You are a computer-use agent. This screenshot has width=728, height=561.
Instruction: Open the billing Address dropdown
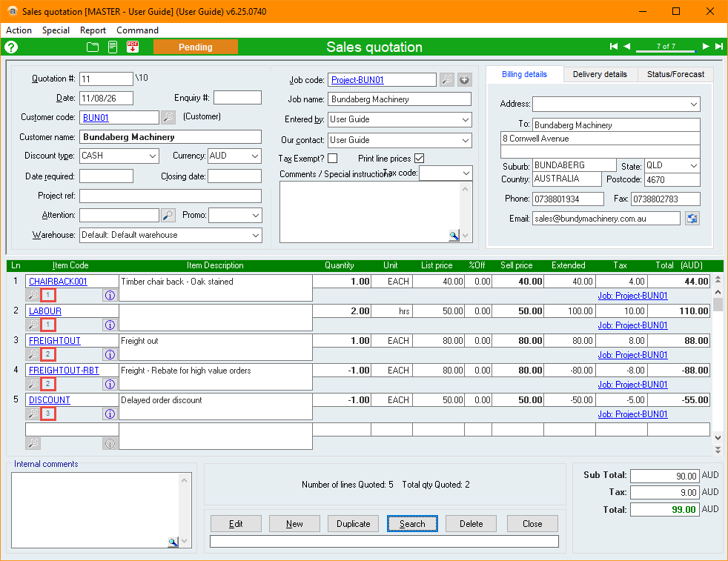694,104
